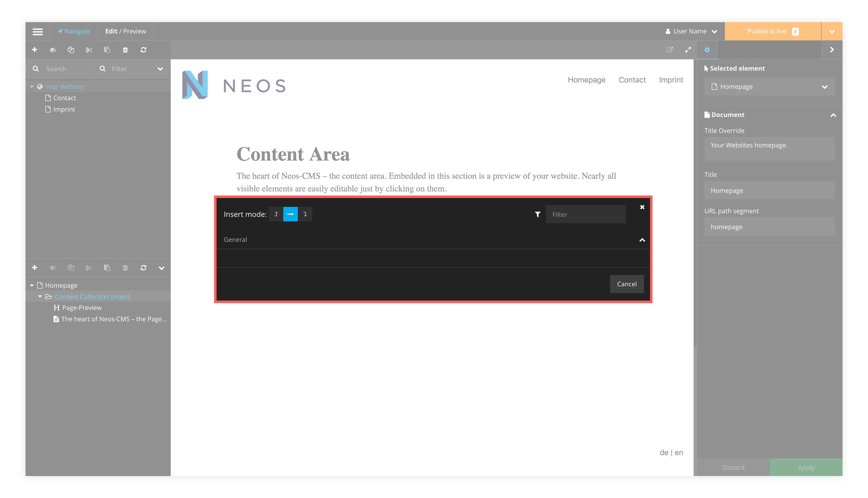Switch language to en
Screen dimensions: 868x498
[679, 452]
